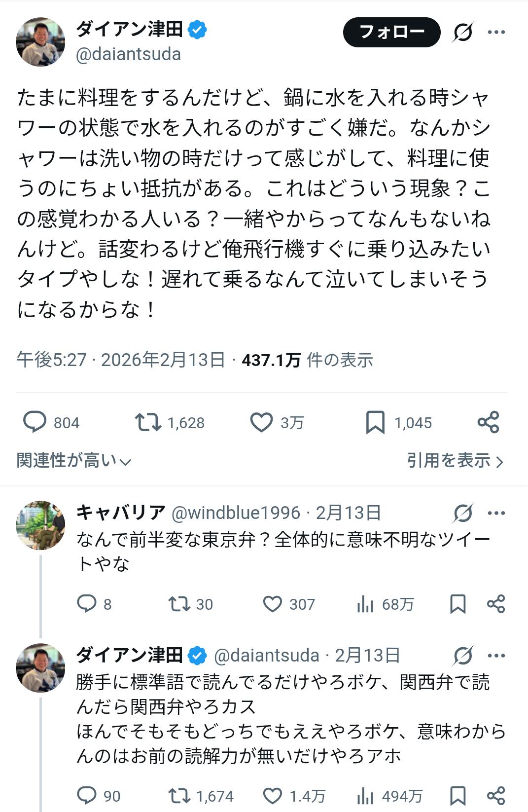Reply to the main post by ダイアン津田
528x812 pixels.
pyautogui.click(x=35, y=423)
